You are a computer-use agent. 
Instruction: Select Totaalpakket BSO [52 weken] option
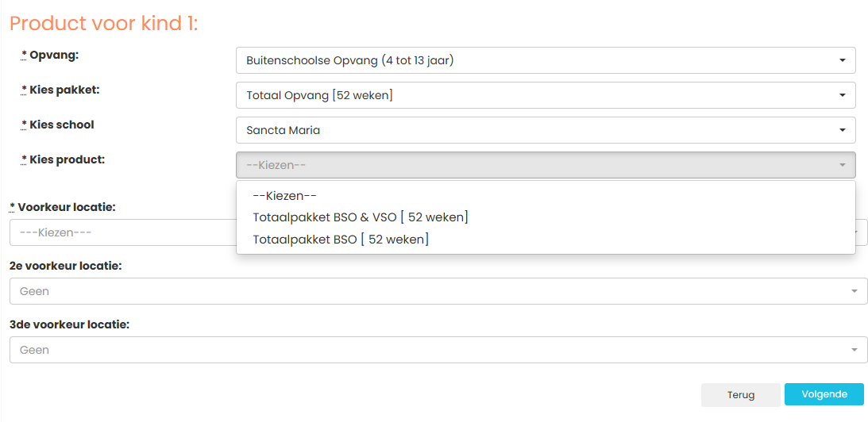click(341, 240)
